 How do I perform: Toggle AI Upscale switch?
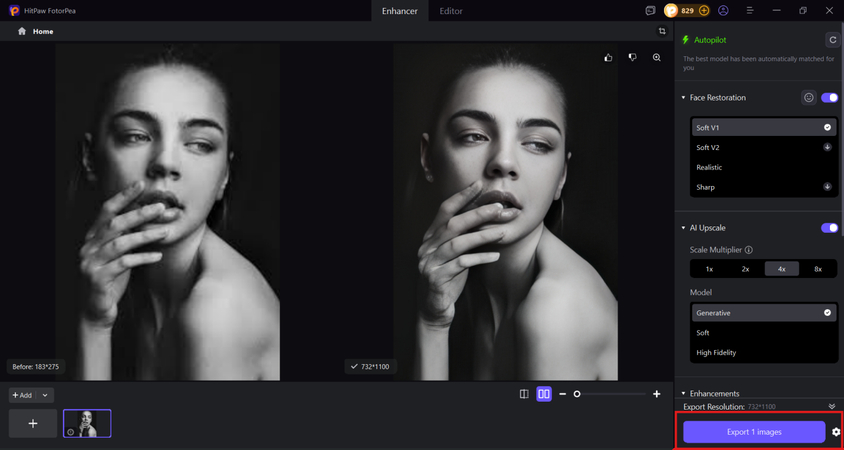coord(829,228)
